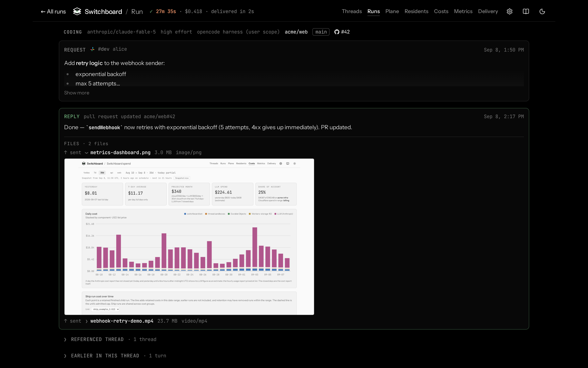Click the main branch badge
This screenshot has width=588, height=368.
[x=321, y=32]
